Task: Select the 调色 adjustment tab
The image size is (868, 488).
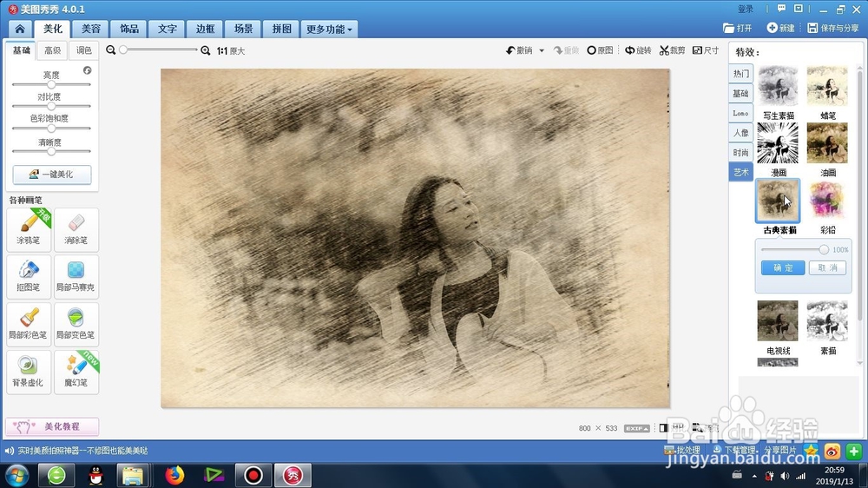Action: (83, 50)
